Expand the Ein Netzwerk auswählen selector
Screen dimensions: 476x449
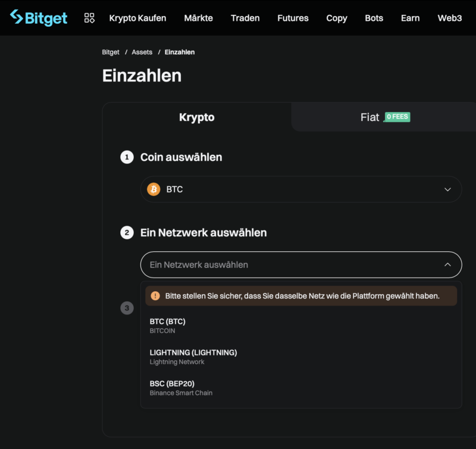[x=300, y=264]
